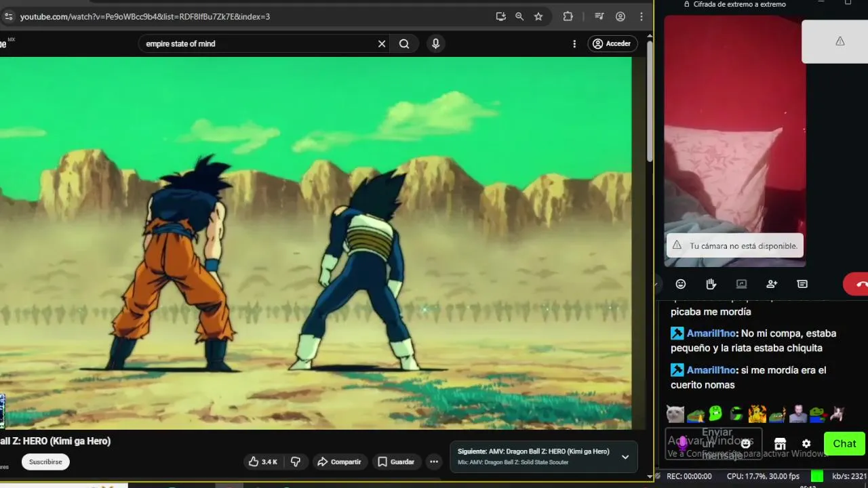
Task: Click the camera unavailable notification
Action: click(735, 245)
